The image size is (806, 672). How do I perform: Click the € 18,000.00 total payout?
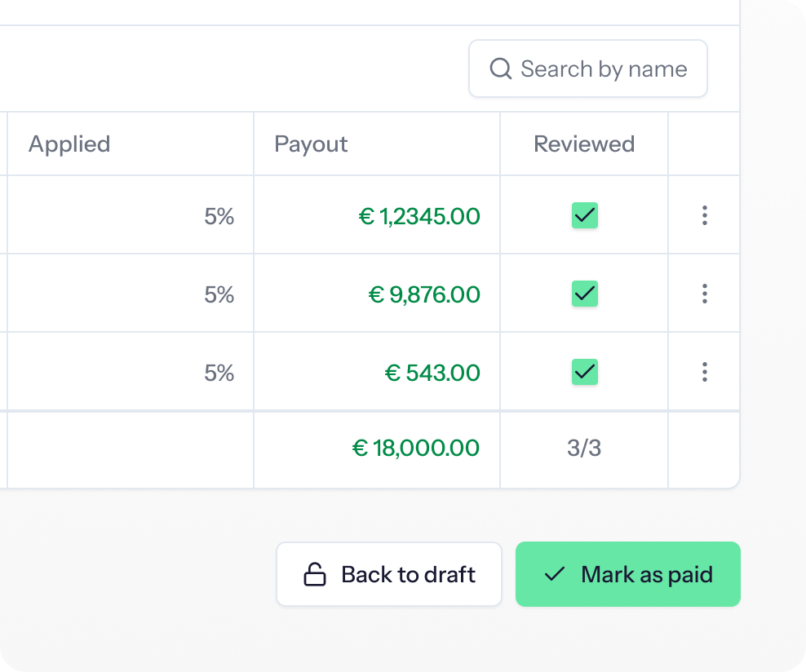pyautogui.click(x=416, y=448)
